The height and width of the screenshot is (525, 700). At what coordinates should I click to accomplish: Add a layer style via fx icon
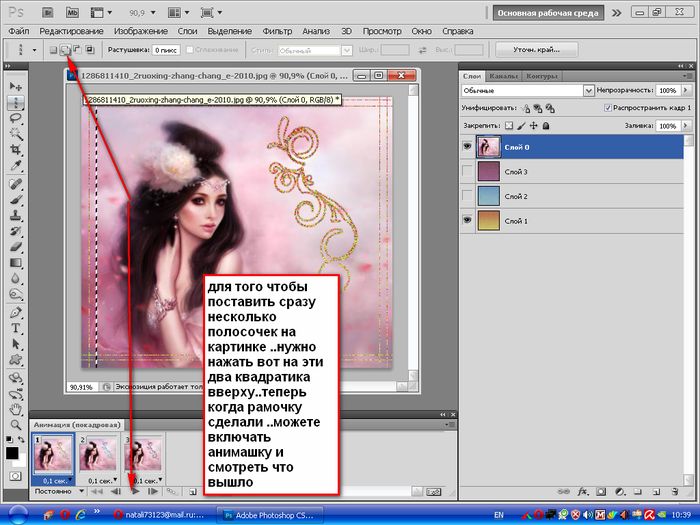582,492
